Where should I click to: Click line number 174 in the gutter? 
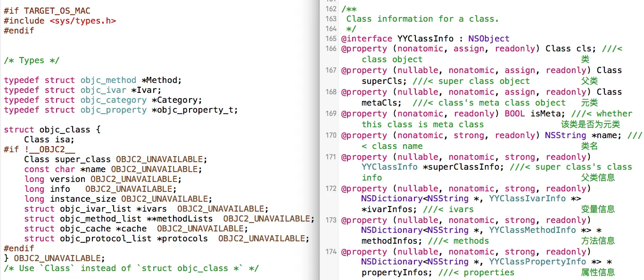331,252
